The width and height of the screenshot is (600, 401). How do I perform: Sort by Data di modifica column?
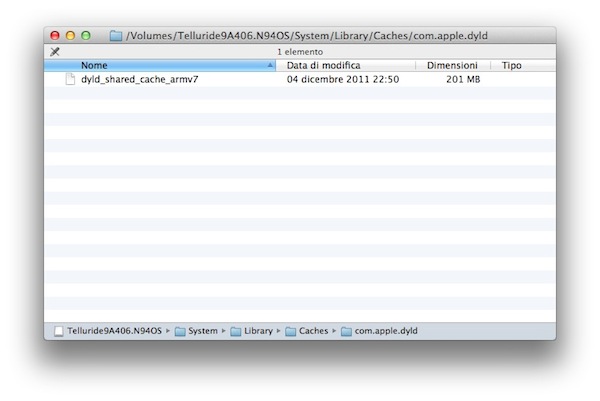[346, 65]
